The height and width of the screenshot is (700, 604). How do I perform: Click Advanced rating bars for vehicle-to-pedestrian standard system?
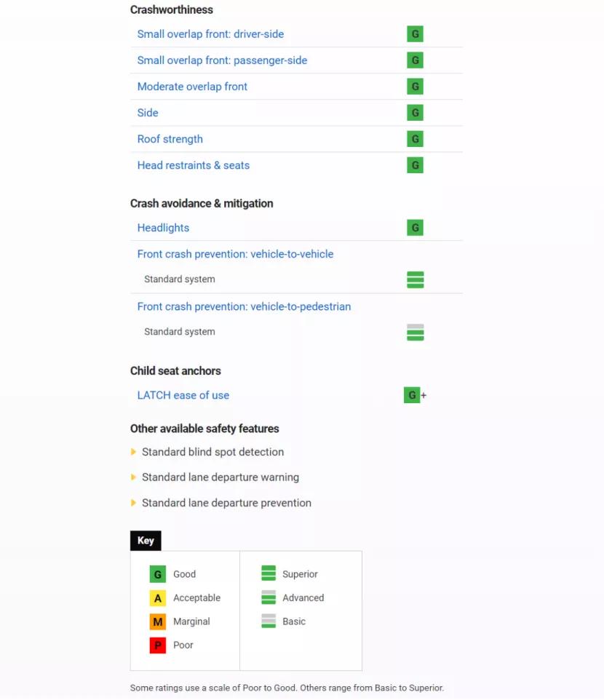pos(415,332)
